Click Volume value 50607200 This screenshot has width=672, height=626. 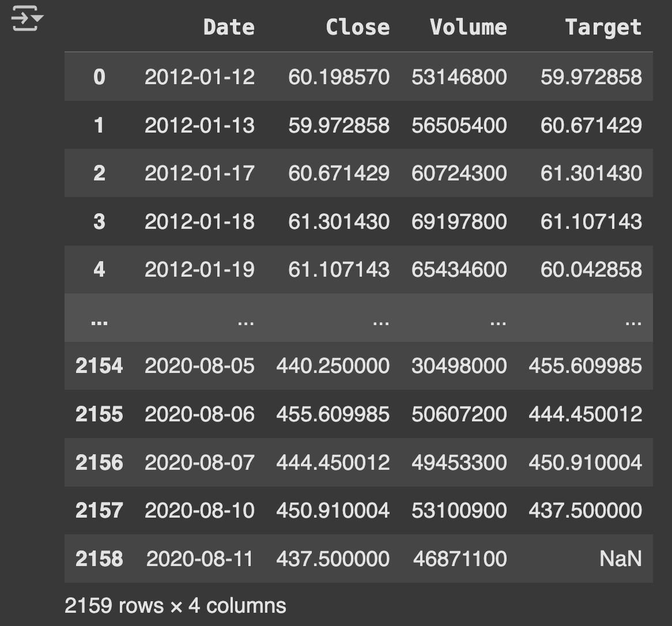click(x=459, y=414)
